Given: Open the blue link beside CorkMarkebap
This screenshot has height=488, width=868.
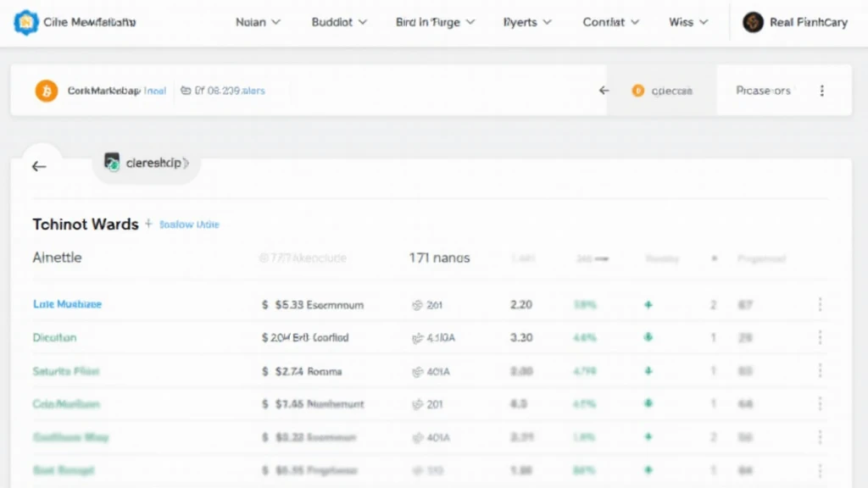Looking at the screenshot, I should tap(155, 91).
